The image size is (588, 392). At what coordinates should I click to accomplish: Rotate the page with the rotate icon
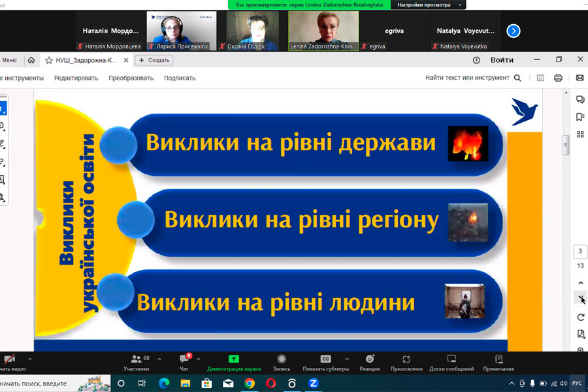pos(581,317)
